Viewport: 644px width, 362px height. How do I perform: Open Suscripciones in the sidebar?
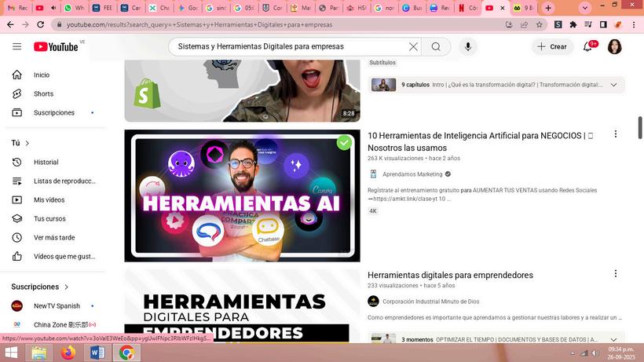[53, 112]
